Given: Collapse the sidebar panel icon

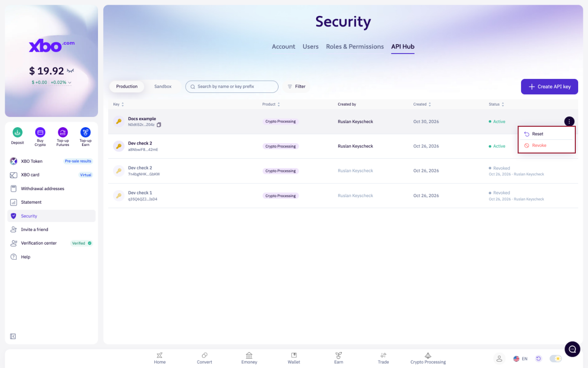Looking at the screenshot, I should coord(13,336).
